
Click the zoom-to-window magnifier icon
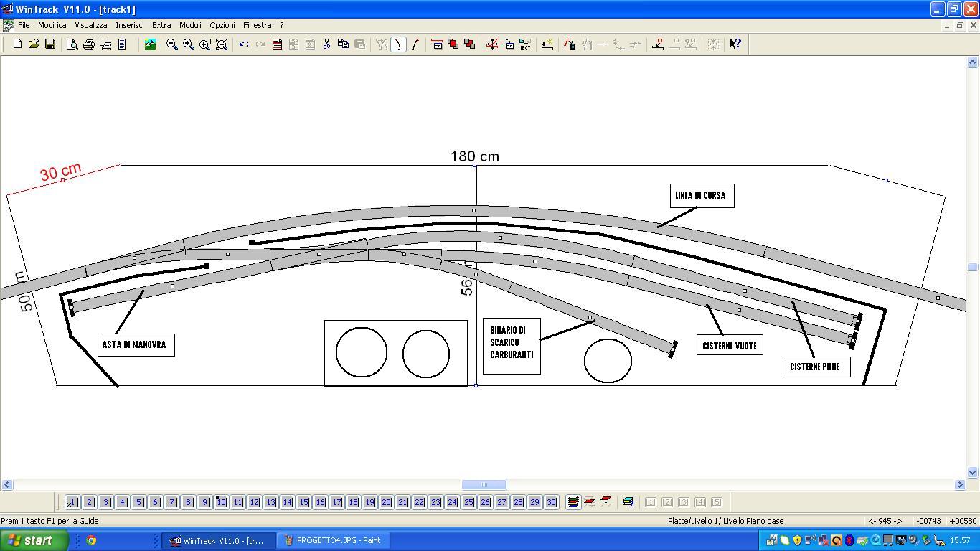pos(205,44)
